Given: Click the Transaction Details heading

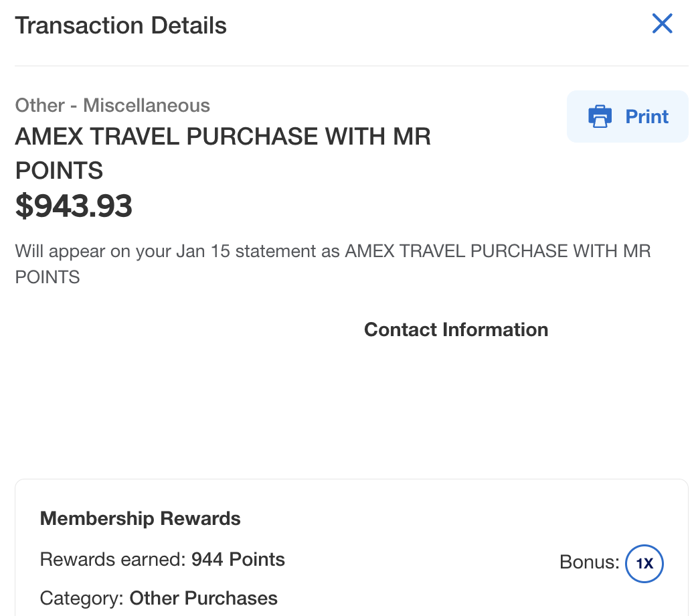Looking at the screenshot, I should [121, 25].
